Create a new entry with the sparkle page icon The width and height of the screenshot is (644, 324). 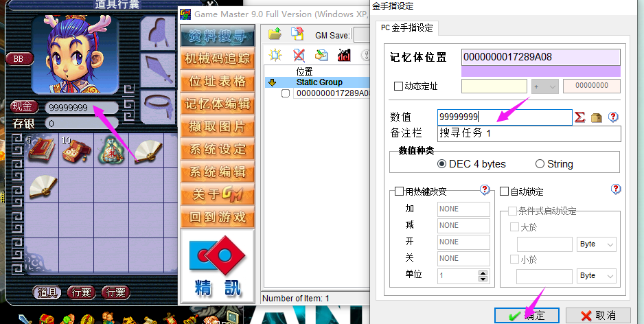tap(275, 56)
